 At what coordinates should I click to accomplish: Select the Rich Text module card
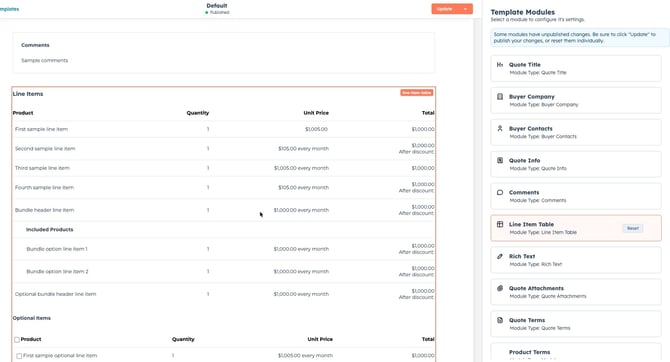(576, 260)
